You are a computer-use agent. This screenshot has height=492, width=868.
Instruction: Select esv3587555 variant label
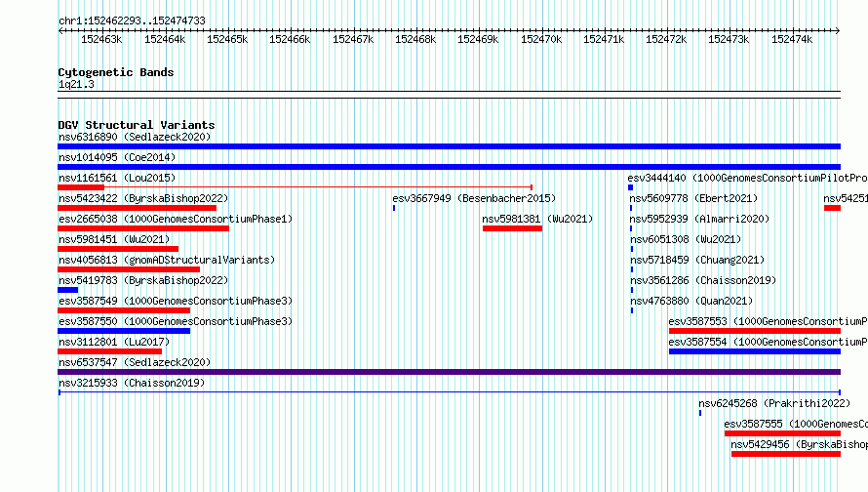[x=796, y=424]
